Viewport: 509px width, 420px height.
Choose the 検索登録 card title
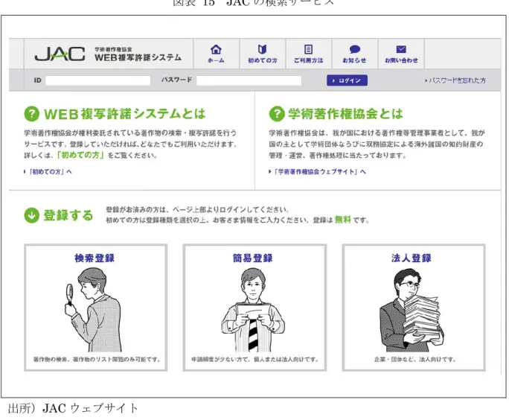(x=95, y=258)
